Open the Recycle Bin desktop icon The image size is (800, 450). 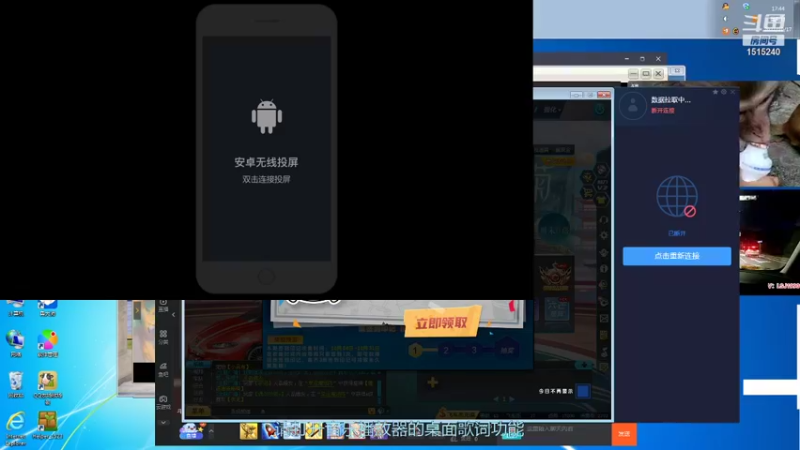pos(16,385)
